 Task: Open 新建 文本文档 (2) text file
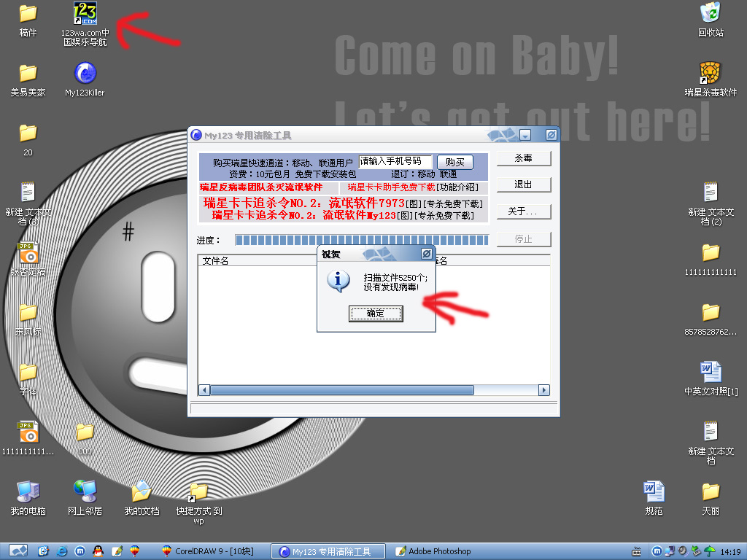(x=711, y=203)
